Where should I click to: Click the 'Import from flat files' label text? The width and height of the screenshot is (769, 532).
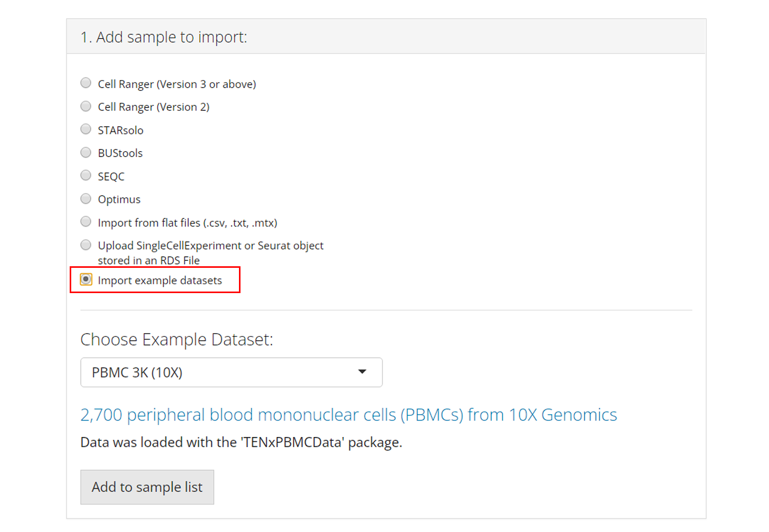pyautogui.click(x=187, y=223)
